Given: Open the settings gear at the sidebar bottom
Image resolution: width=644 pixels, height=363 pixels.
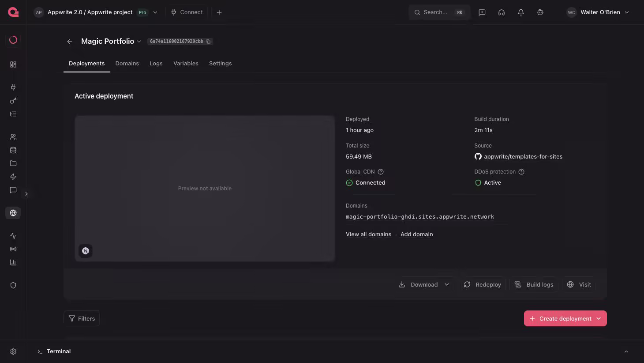Looking at the screenshot, I should (x=13, y=352).
